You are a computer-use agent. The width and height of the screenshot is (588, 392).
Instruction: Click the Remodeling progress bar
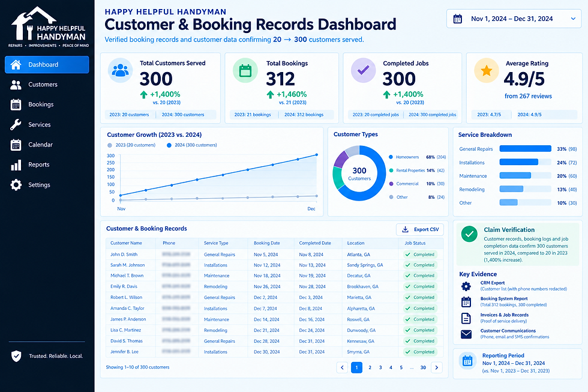(x=526, y=190)
